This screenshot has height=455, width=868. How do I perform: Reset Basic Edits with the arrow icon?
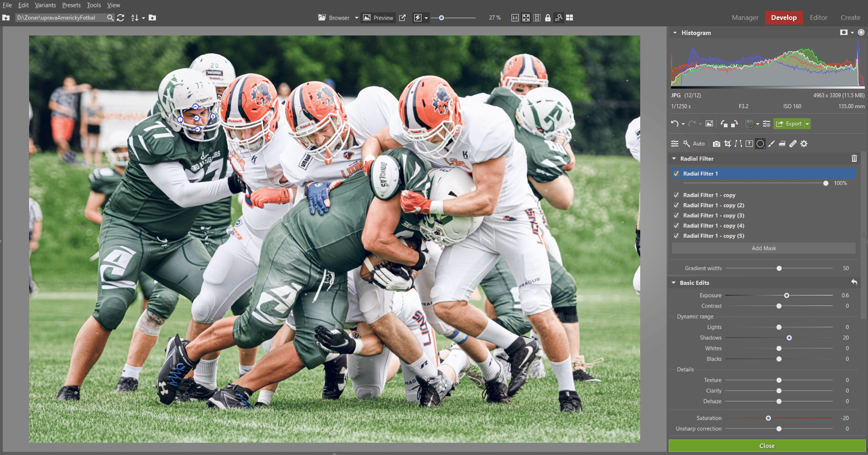coord(854,282)
